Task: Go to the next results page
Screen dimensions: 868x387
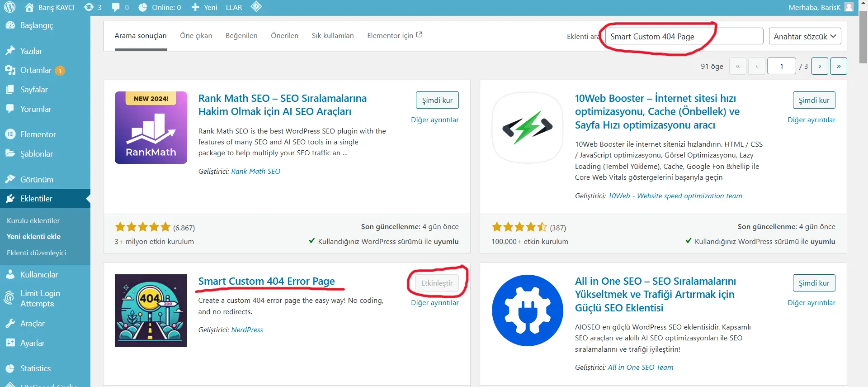Action: pos(820,66)
